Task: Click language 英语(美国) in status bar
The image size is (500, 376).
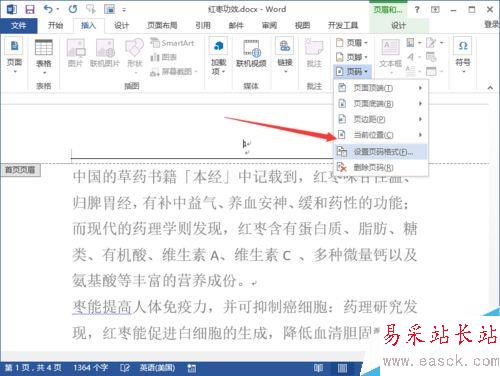Action: coord(157,368)
